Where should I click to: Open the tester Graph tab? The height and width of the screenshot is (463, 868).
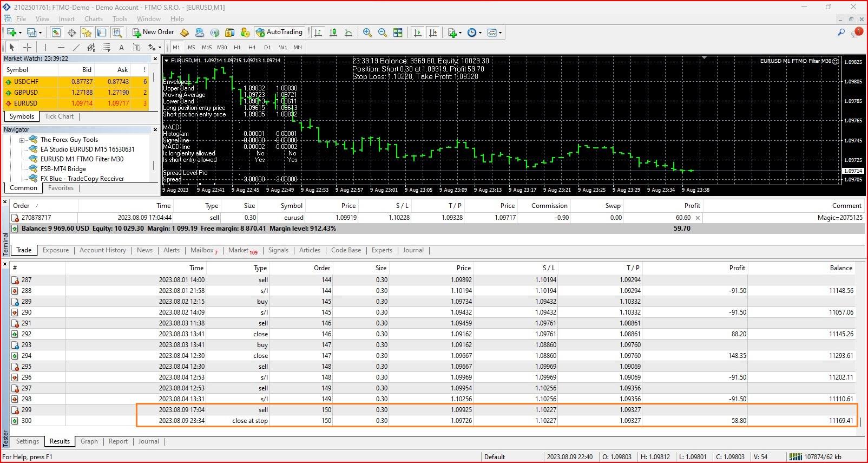tap(89, 441)
